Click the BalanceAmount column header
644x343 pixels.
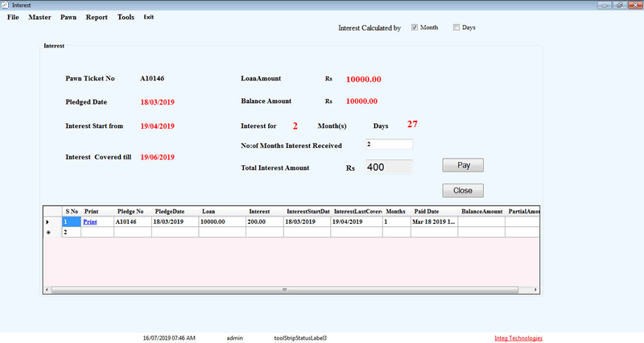tap(481, 211)
